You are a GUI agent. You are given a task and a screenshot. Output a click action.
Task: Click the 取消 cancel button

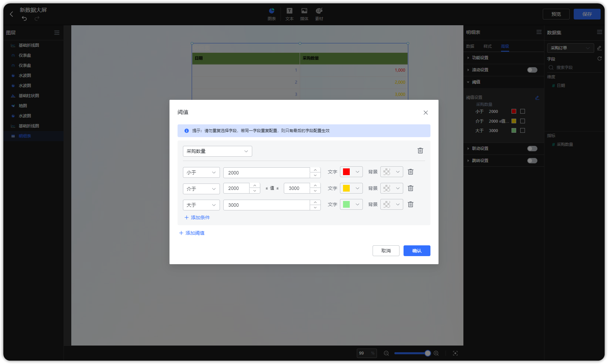click(x=386, y=251)
